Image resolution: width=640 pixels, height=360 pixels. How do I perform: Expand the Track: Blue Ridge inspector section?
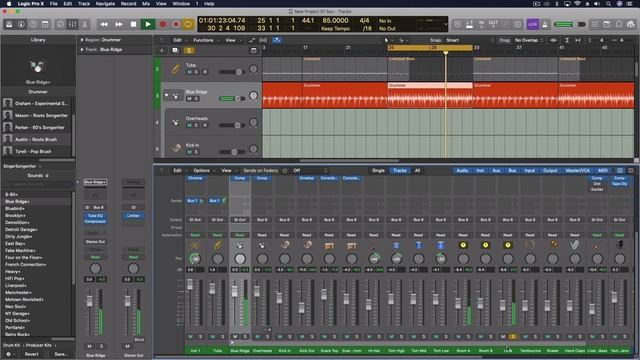(82, 50)
